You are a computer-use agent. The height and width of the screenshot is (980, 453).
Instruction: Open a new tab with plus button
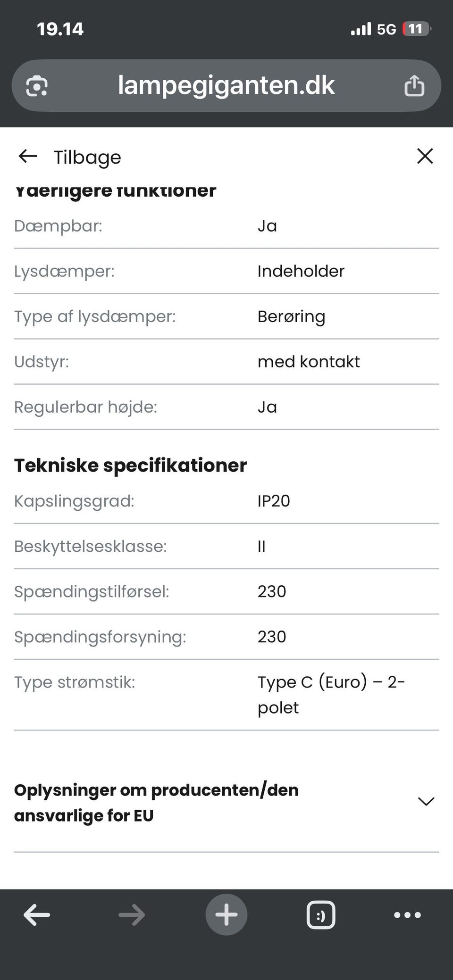(x=226, y=914)
